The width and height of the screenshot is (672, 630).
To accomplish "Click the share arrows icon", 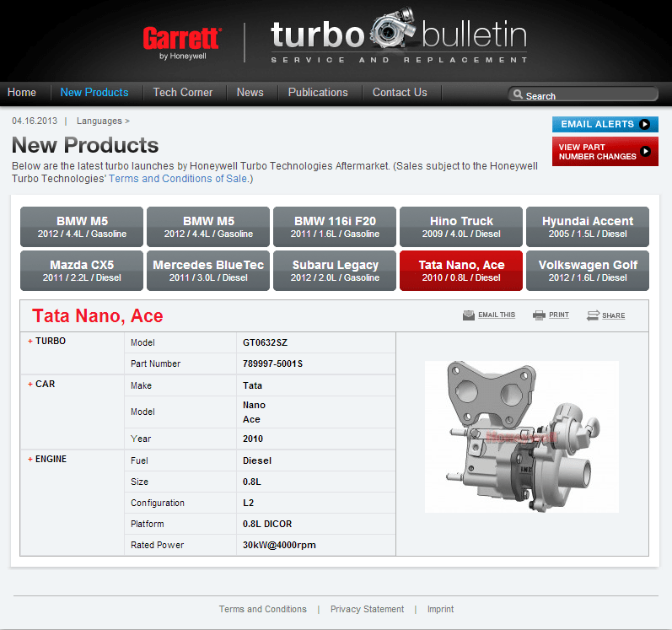I will click(x=593, y=315).
